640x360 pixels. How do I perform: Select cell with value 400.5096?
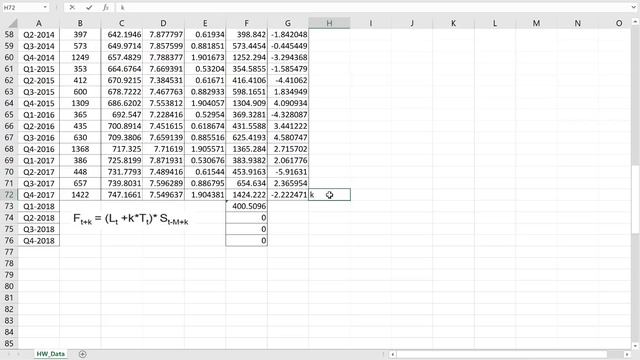[x=247, y=206]
